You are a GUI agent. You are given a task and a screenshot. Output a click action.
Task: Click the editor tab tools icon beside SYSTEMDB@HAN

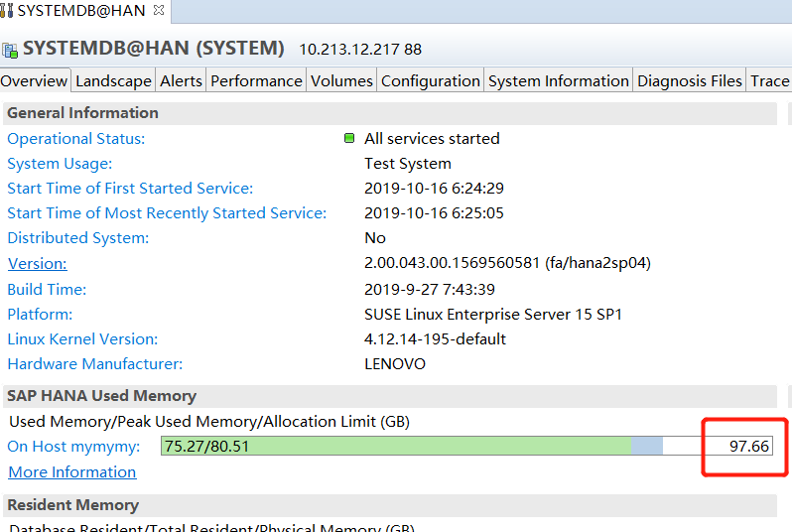(6, 11)
